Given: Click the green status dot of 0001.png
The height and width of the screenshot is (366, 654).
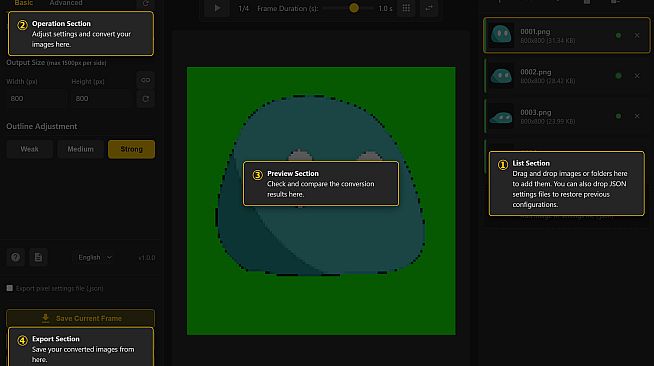Looking at the screenshot, I should pyautogui.click(x=619, y=35).
